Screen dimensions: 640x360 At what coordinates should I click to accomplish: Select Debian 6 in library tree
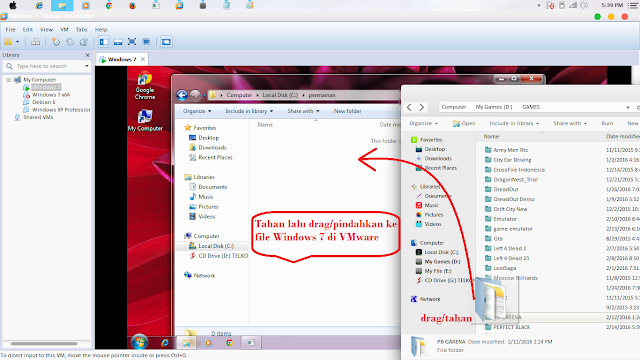[44, 102]
